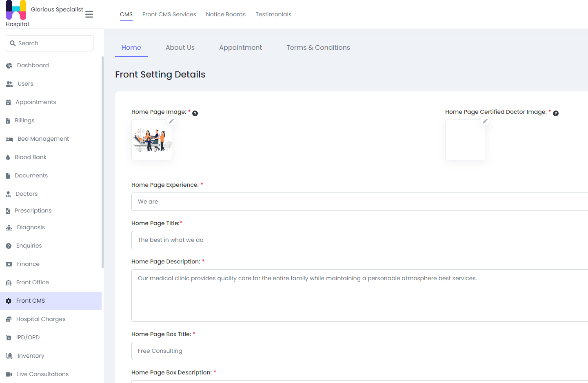Image resolution: width=588 pixels, height=383 pixels.
Task: Click the Bed Management bed icon
Action: tap(9, 139)
